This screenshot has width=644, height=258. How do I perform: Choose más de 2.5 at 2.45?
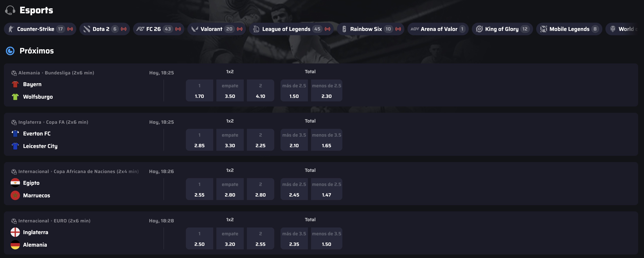click(294, 189)
